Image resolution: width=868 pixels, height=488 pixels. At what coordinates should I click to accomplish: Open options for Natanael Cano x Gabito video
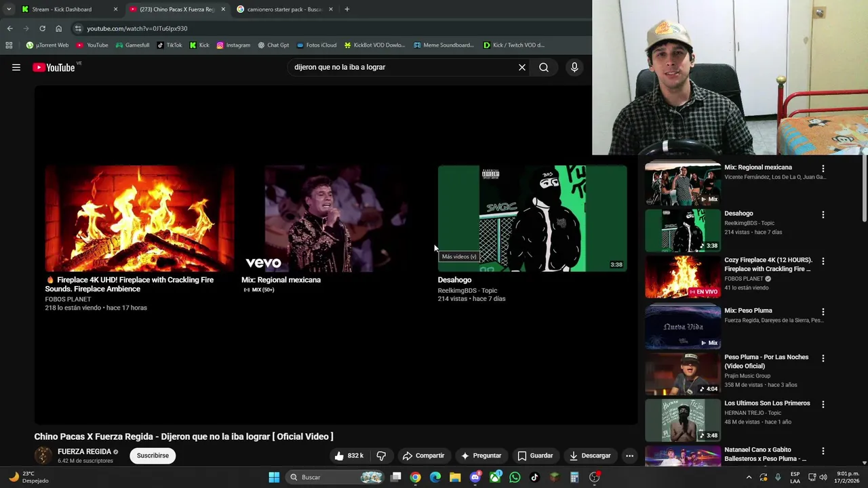823,451
